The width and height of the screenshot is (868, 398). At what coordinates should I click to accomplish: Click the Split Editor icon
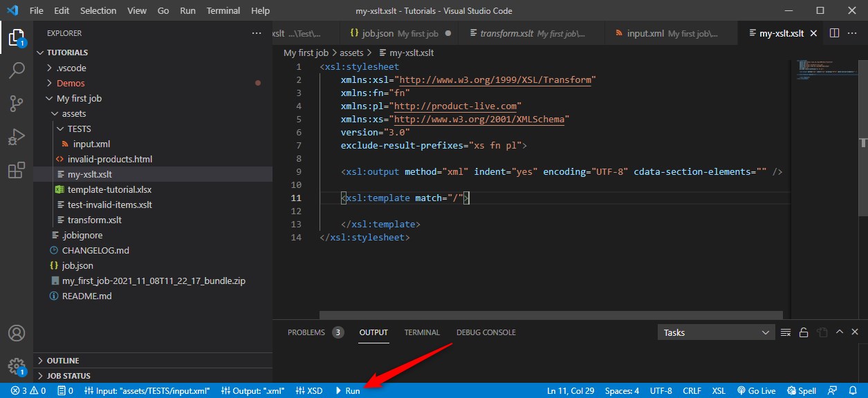[834, 33]
